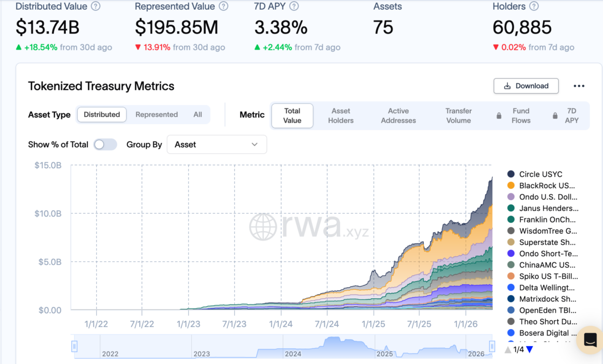Open the chat support widget

[x=590, y=340]
